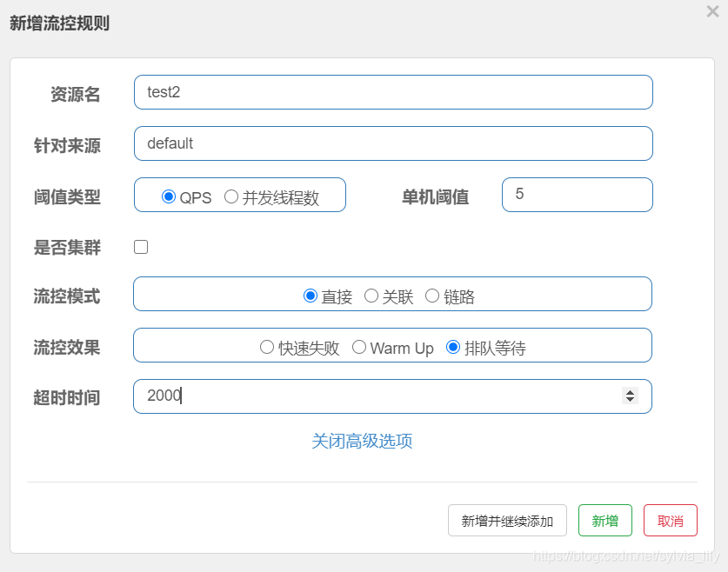Image resolution: width=728 pixels, height=572 pixels.
Task: Click the 新增并继续添加 button
Action: [x=507, y=521]
